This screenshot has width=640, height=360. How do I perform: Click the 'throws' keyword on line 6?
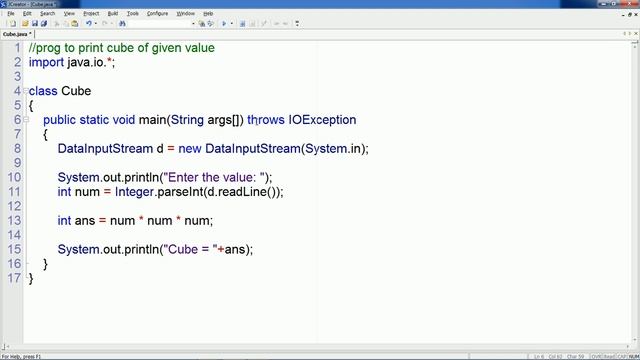coord(266,120)
